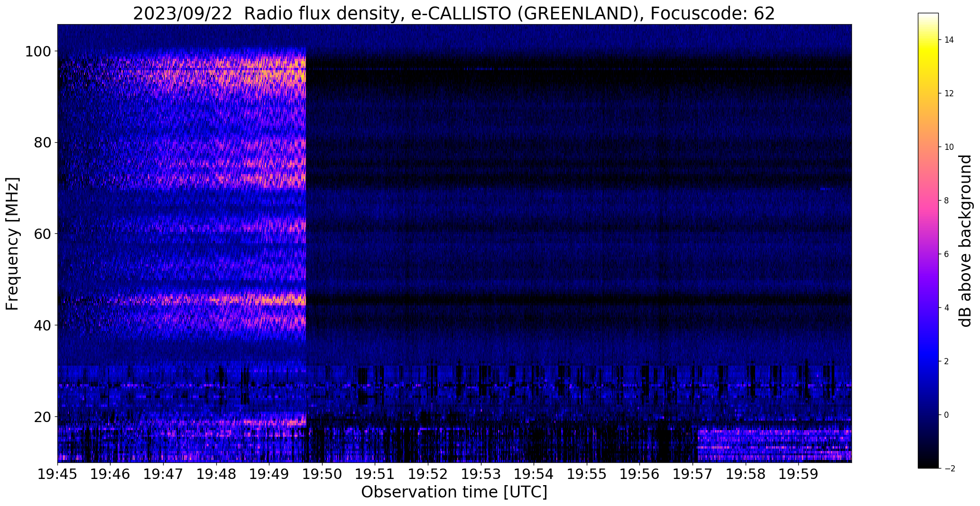Image resolution: width=980 pixels, height=506 pixels.
Task: Click the 'dB above background' colorbar label
Action: [x=966, y=241]
